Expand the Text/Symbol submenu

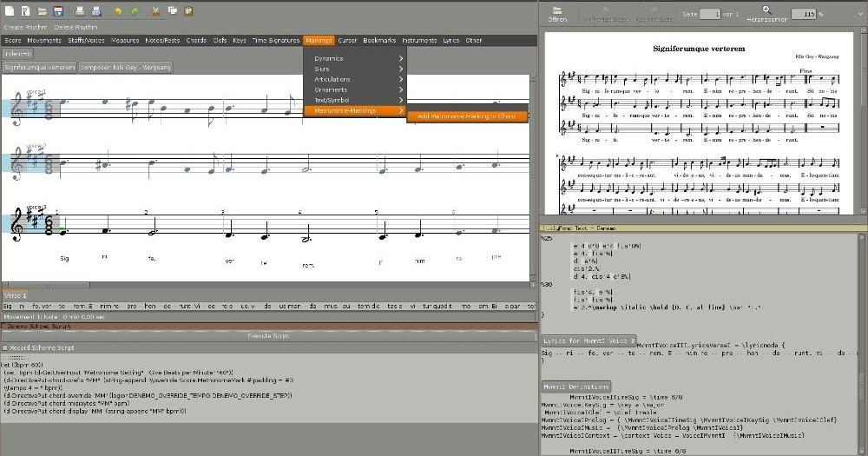pyautogui.click(x=355, y=100)
